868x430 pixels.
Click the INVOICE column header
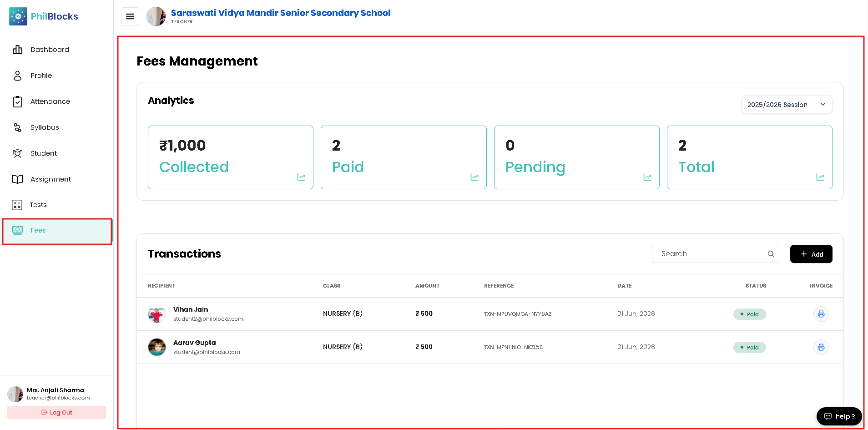[x=821, y=286]
